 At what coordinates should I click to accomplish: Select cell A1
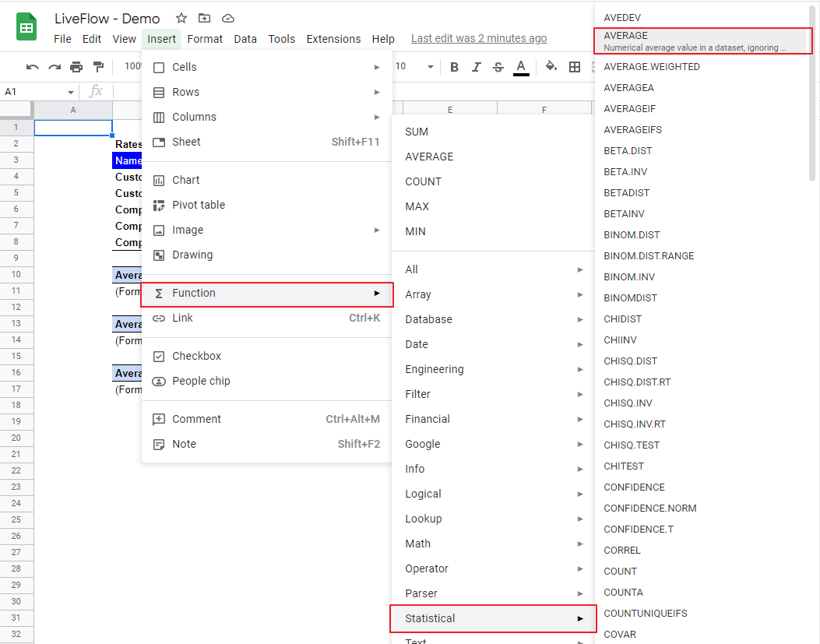[x=73, y=128]
